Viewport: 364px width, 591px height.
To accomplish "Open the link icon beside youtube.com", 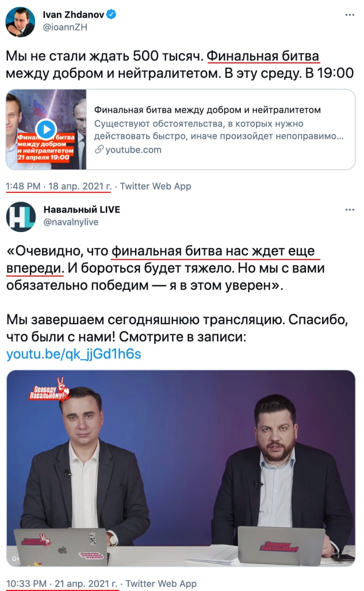I will pyautogui.click(x=99, y=150).
